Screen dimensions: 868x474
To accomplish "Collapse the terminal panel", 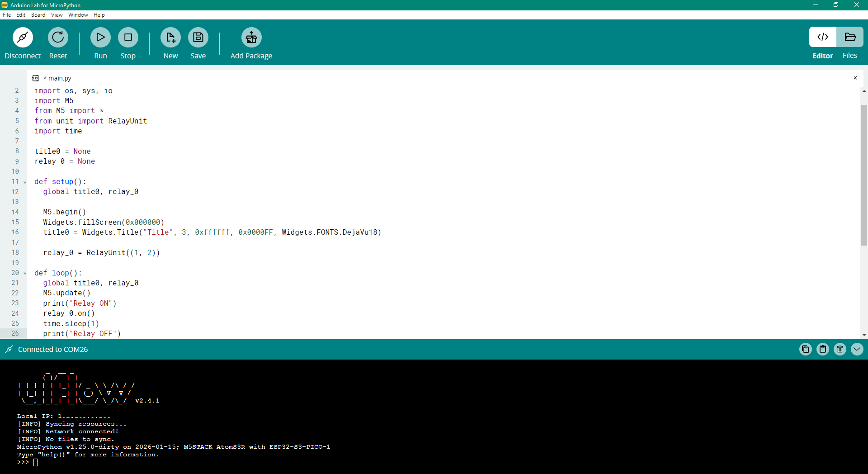I will pyautogui.click(x=857, y=349).
